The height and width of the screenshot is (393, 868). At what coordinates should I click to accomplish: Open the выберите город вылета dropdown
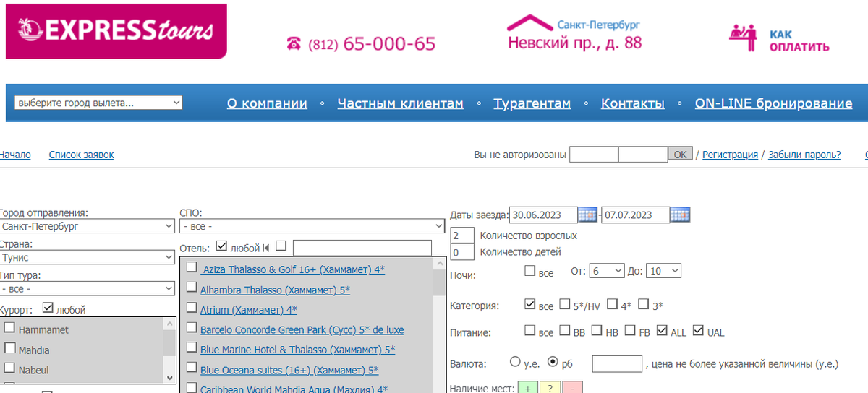98,103
